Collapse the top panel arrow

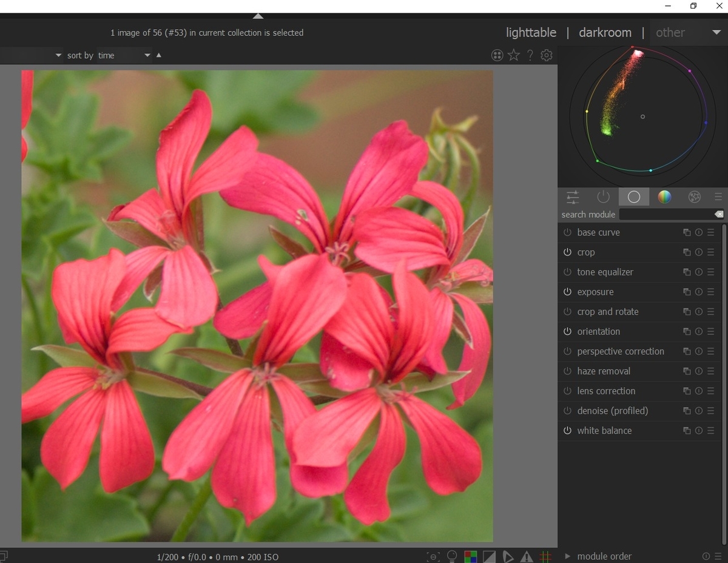pyautogui.click(x=258, y=16)
